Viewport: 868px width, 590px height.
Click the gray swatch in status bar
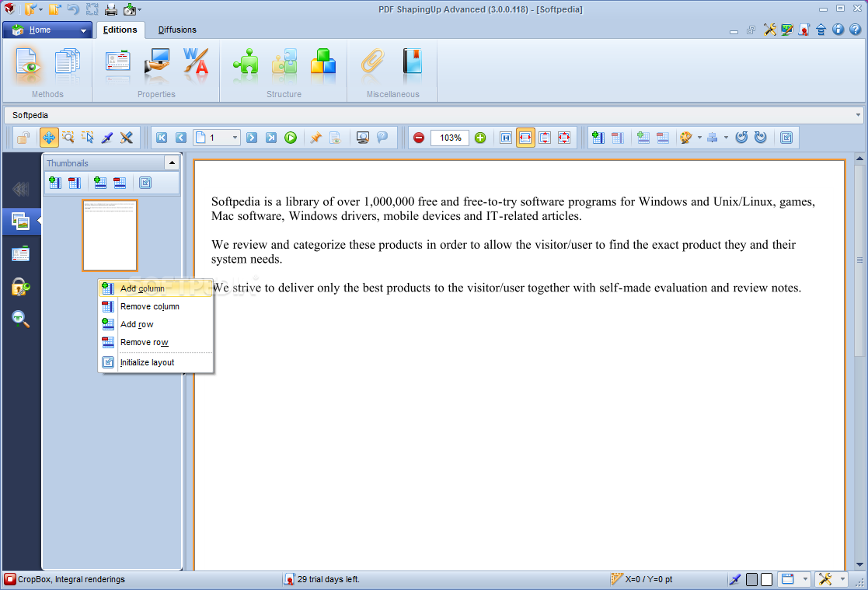751,579
